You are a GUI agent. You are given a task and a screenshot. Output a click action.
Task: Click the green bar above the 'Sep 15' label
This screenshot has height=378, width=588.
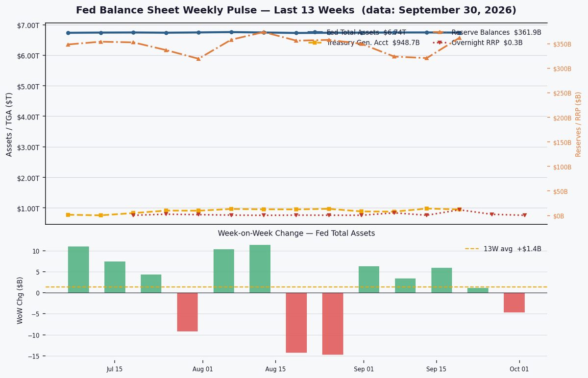(441, 281)
